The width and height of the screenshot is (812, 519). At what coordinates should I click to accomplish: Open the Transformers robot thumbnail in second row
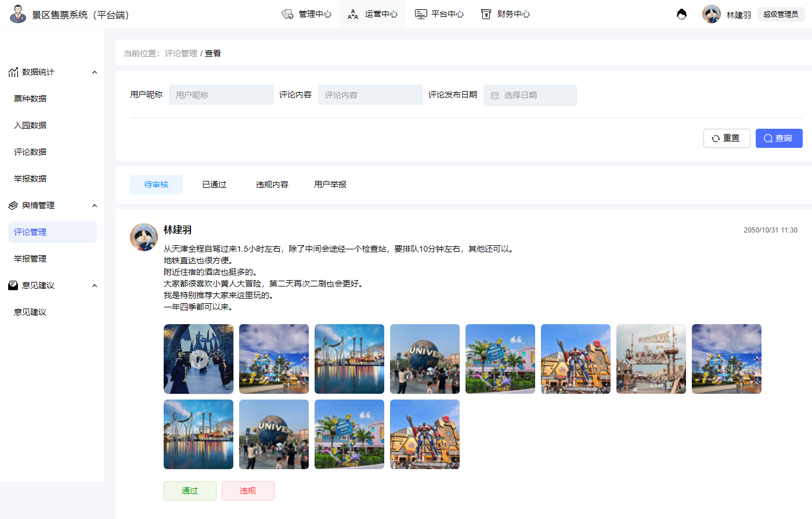[425, 434]
